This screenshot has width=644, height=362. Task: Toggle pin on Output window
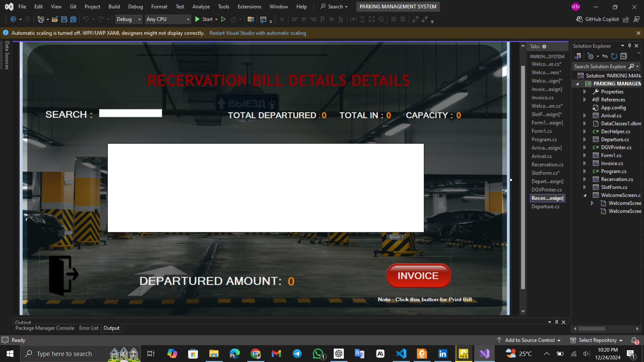pos(556,322)
